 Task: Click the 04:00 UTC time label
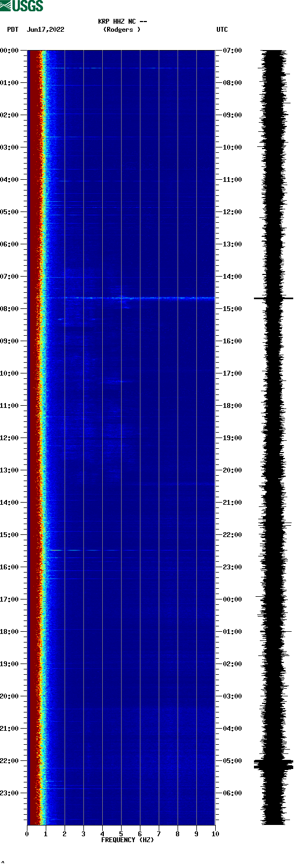(232, 729)
